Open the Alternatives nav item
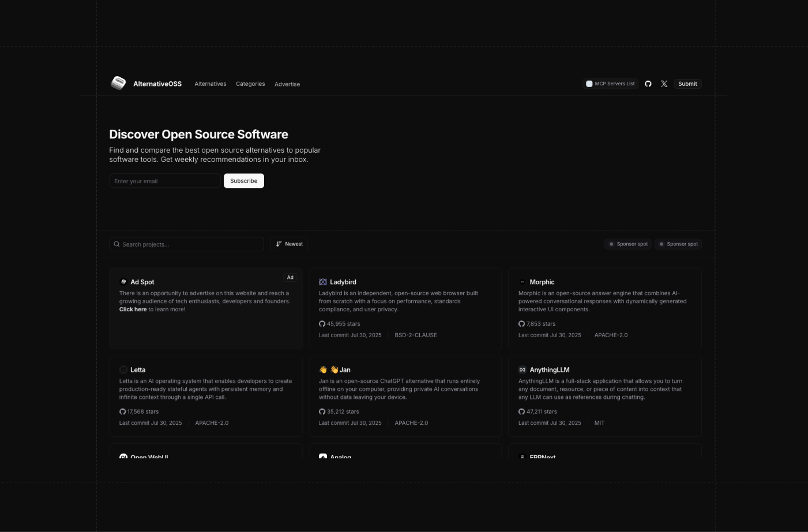The image size is (808, 532). coord(211,84)
